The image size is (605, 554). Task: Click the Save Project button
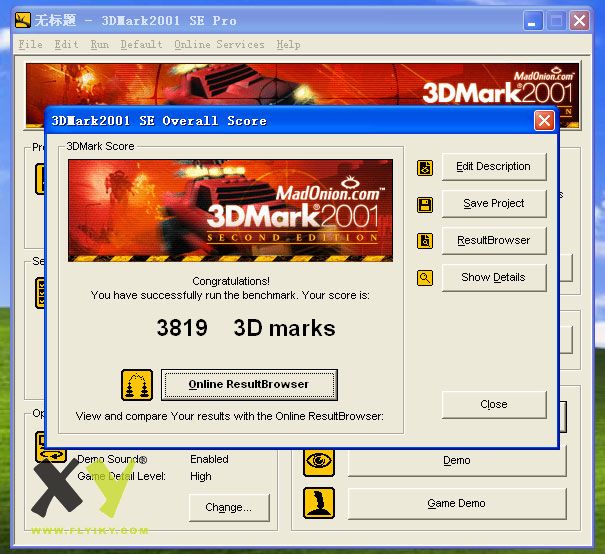coord(494,203)
